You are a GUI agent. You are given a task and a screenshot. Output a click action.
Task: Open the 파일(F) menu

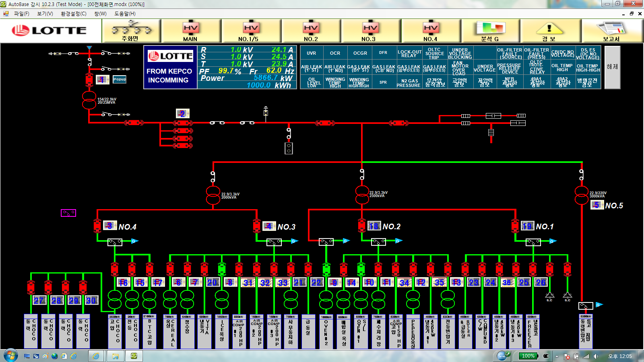pos(21,14)
